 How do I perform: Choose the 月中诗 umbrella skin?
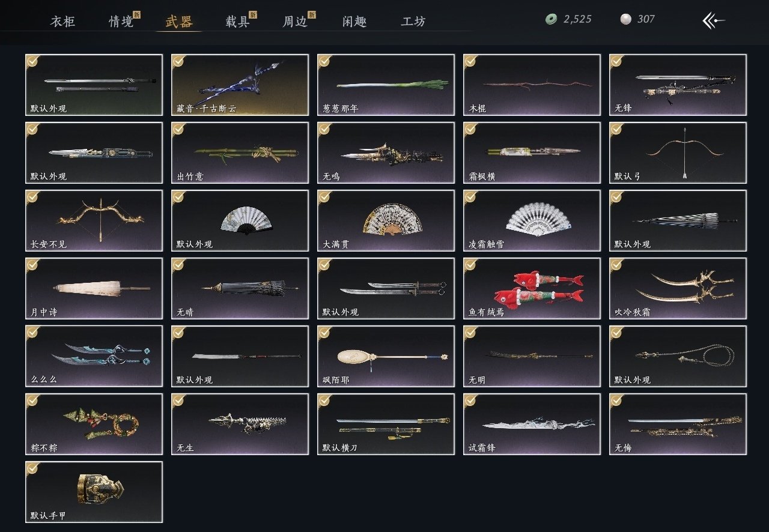coord(94,288)
